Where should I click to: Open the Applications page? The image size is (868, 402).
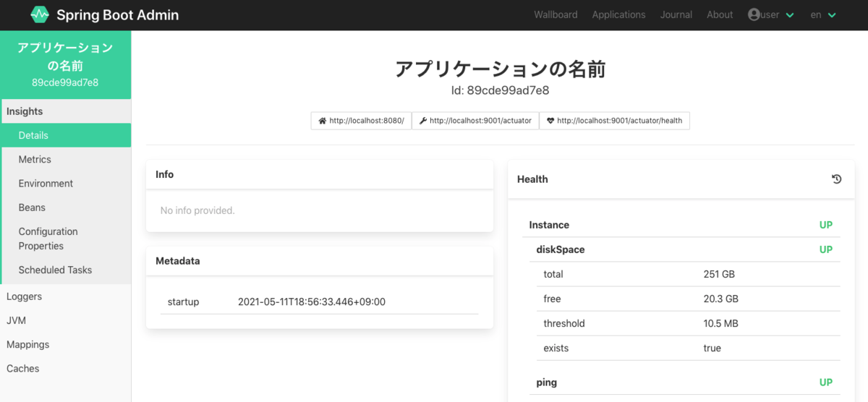click(618, 14)
